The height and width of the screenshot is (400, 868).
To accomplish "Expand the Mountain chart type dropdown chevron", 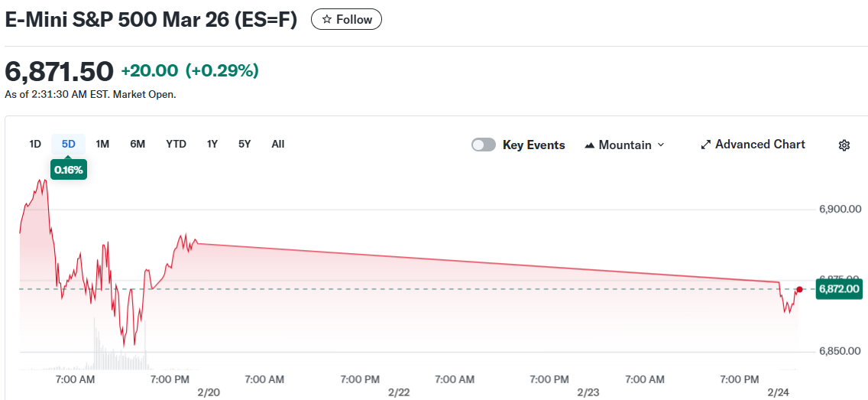I will pos(661,145).
